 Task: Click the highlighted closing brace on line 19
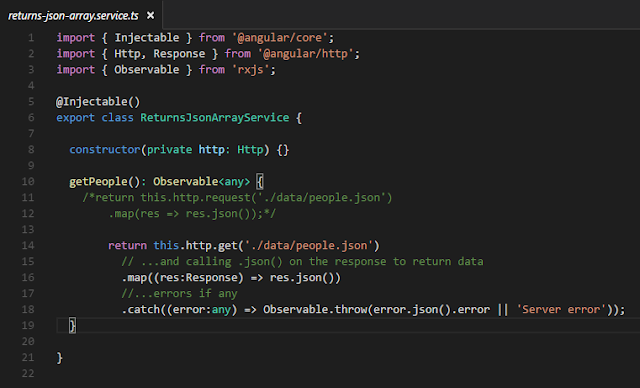(x=72, y=326)
